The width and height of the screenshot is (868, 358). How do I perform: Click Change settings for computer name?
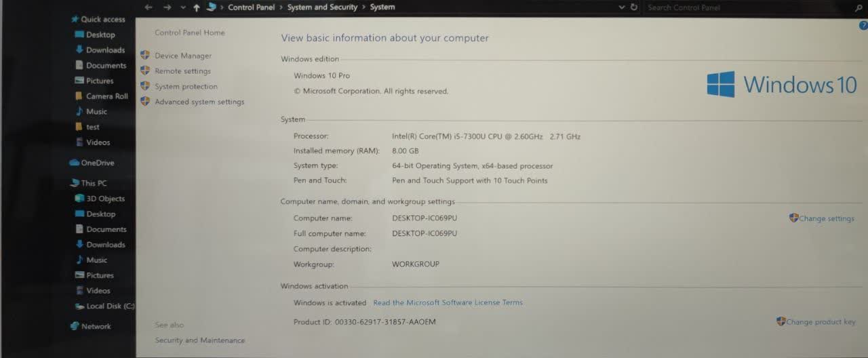tap(826, 218)
